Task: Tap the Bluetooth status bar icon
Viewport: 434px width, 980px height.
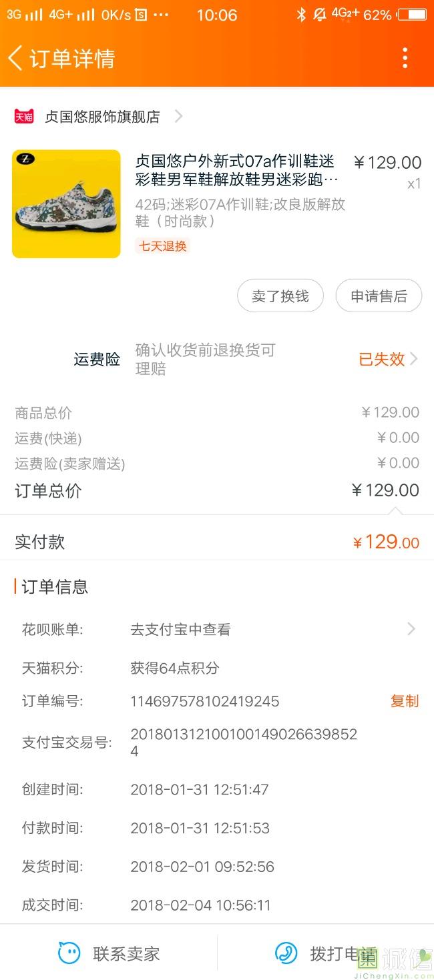Action: [x=301, y=15]
